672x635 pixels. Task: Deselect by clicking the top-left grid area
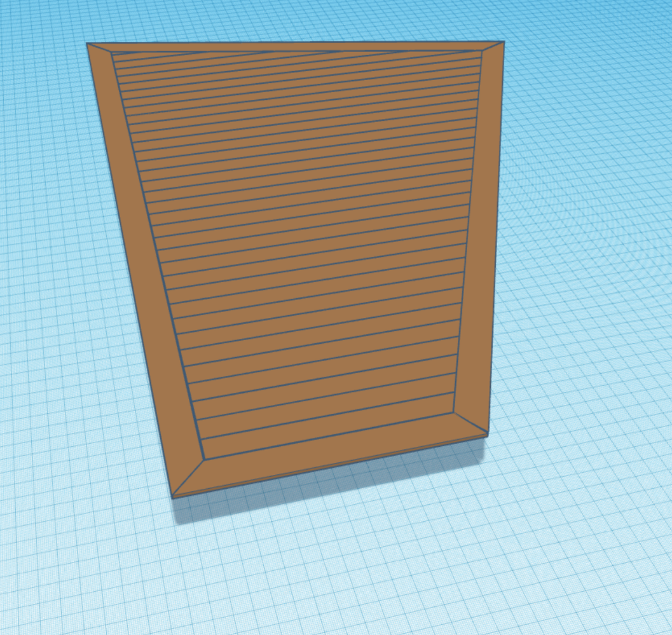(32, 25)
